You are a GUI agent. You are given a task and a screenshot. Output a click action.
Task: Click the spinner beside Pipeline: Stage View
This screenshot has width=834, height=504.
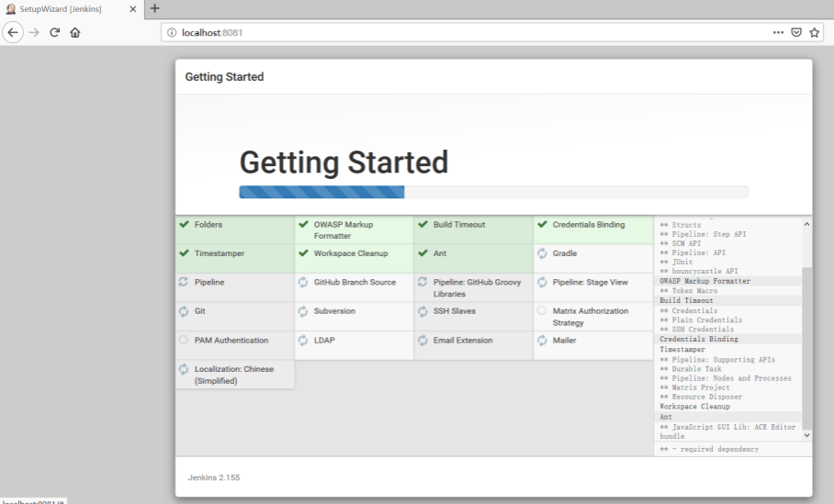point(542,283)
